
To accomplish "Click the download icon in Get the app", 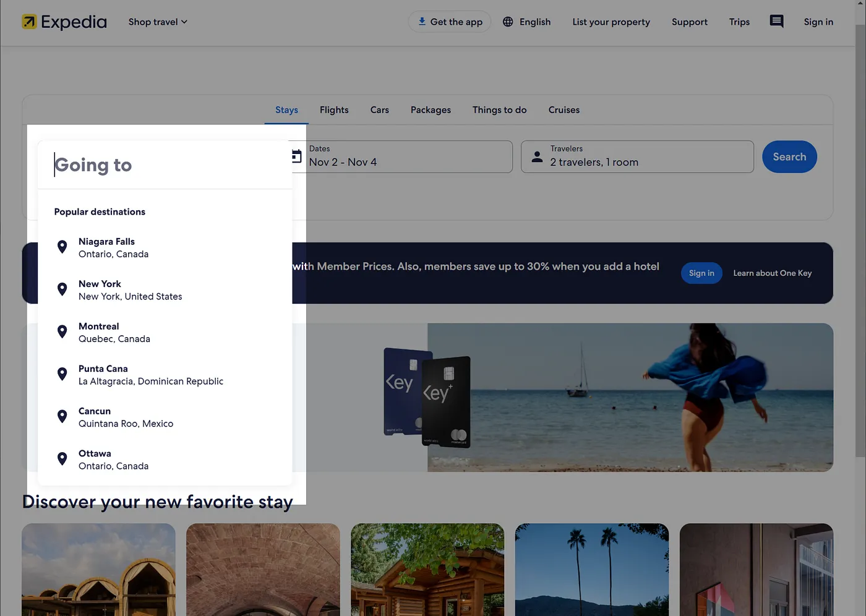I will (422, 22).
